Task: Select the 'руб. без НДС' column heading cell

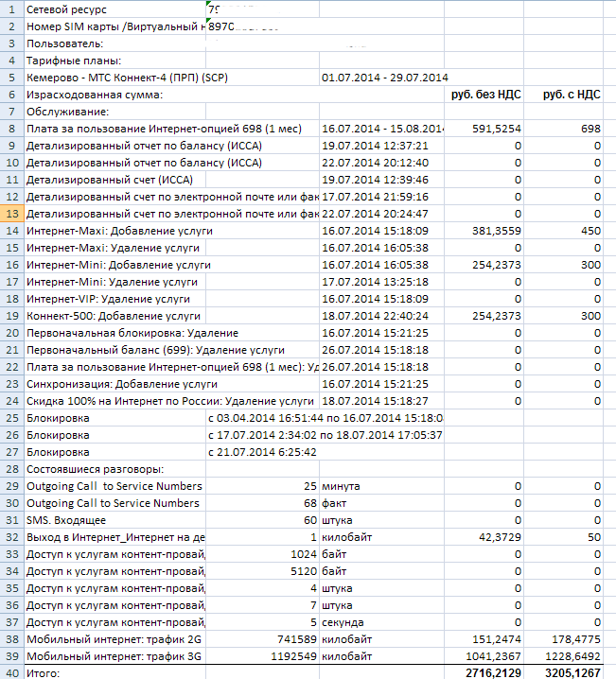Action: click(x=489, y=94)
